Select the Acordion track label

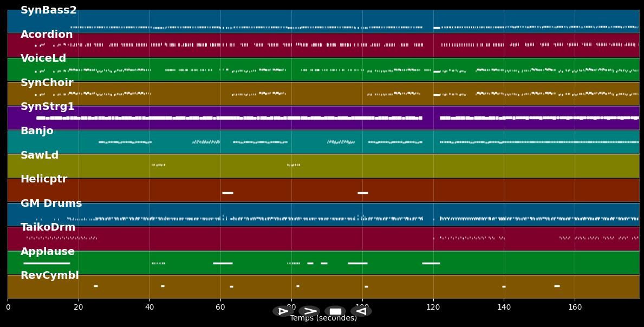coord(47,35)
